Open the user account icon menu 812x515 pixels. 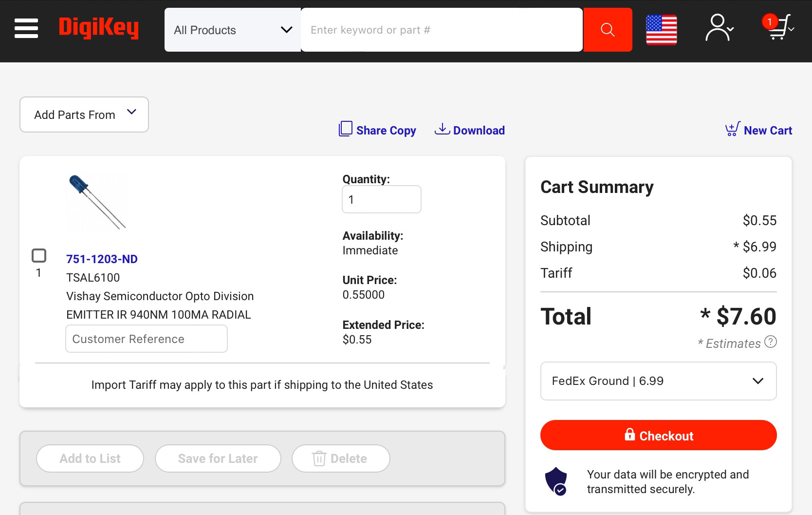719,29
